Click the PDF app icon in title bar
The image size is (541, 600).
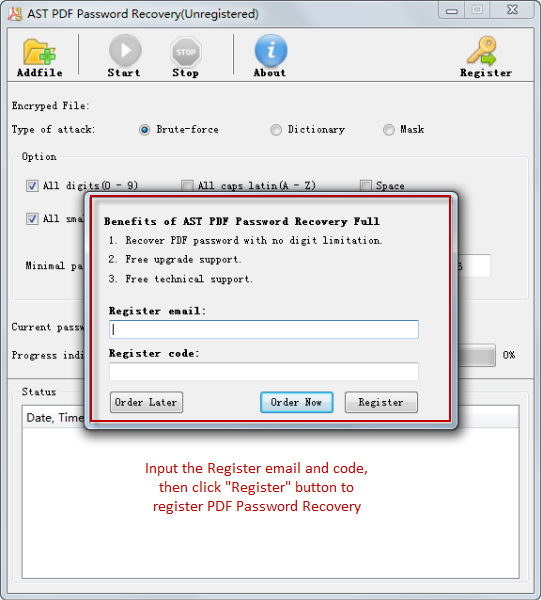pos(15,14)
